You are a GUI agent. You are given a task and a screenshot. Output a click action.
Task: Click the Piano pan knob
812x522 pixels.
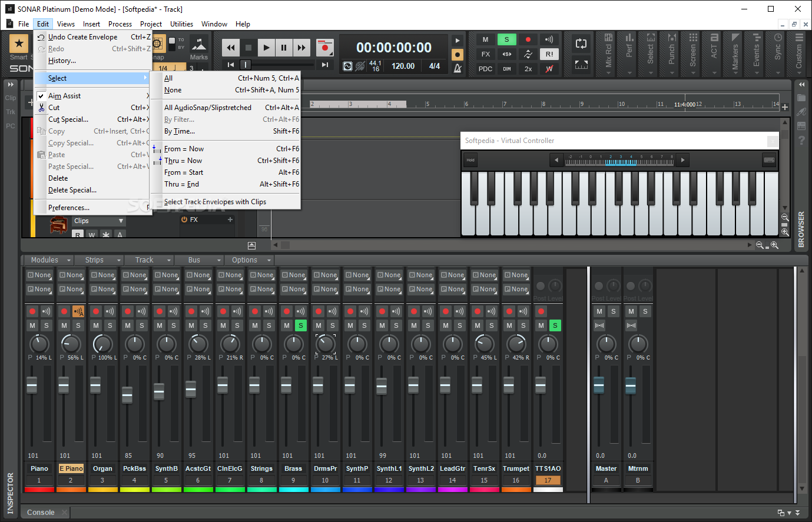click(39, 344)
